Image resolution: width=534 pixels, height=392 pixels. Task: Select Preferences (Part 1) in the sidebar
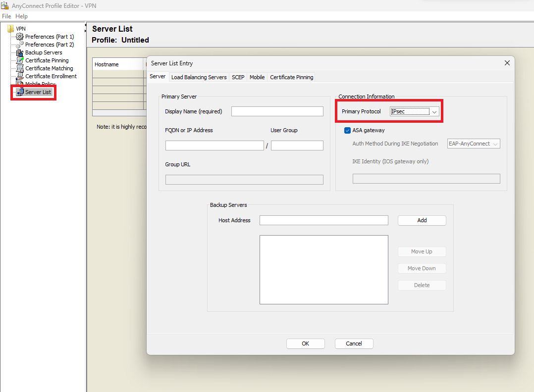(50, 36)
